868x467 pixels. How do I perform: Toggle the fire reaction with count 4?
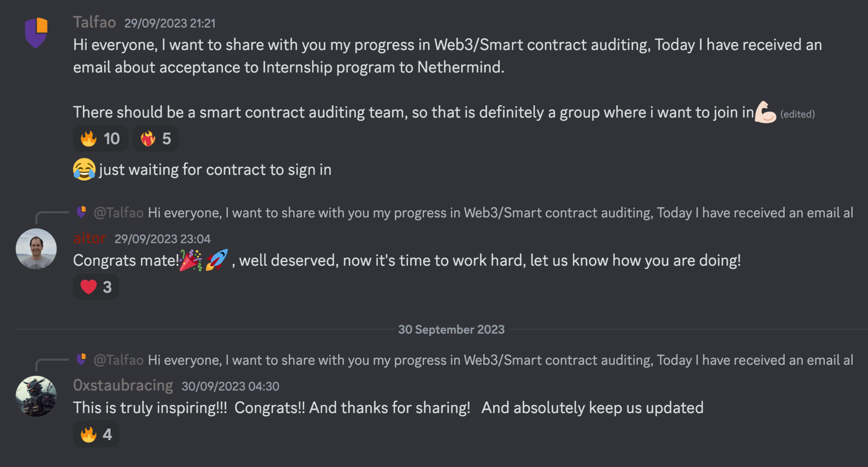point(96,434)
